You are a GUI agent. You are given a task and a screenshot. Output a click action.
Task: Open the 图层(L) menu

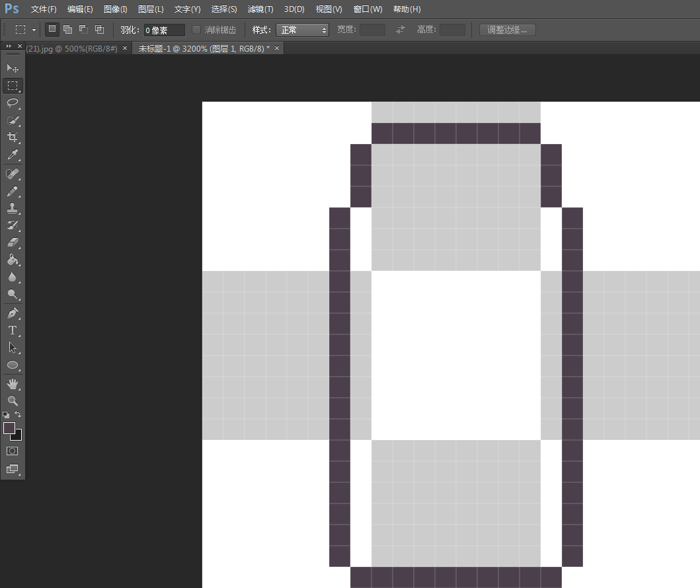click(x=151, y=9)
